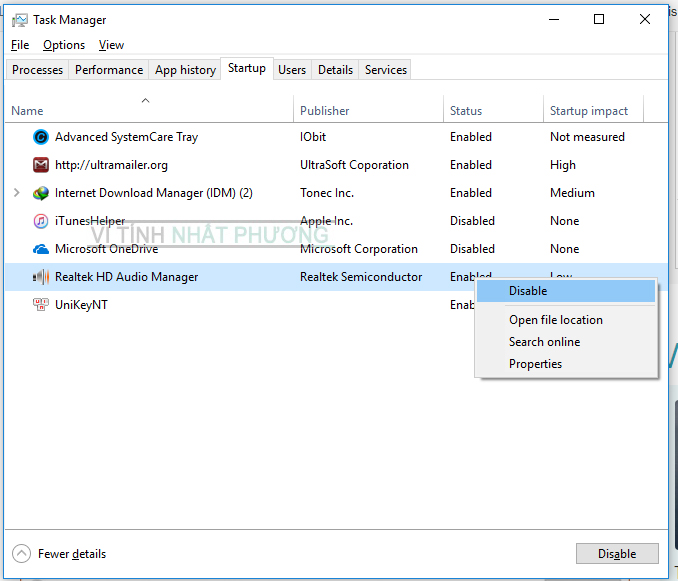Sort list by Name column header
678x581 pixels.
pos(28,111)
